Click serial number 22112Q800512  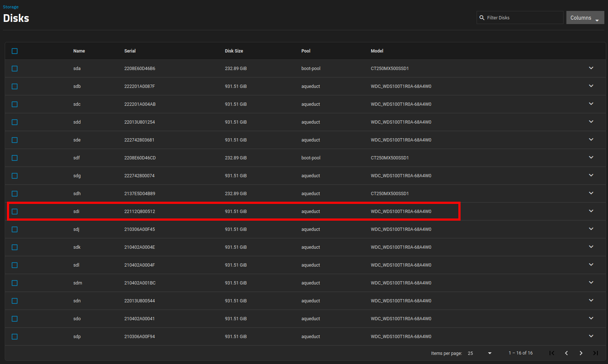tap(140, 212)
